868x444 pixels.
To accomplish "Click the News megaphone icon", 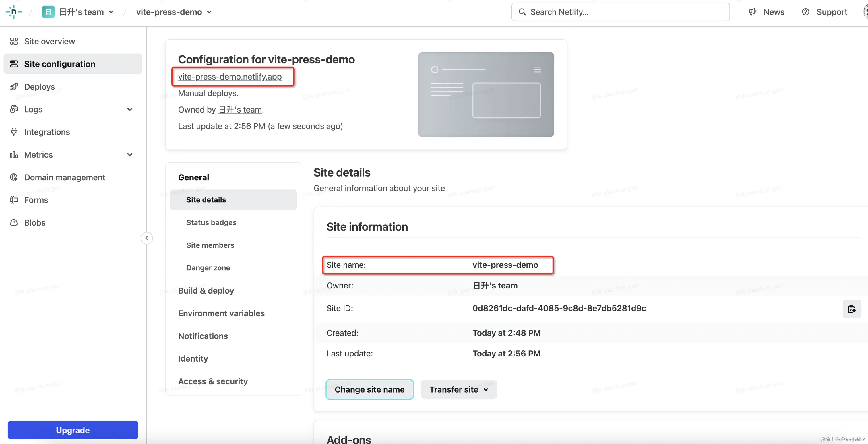I will (752, 12).
